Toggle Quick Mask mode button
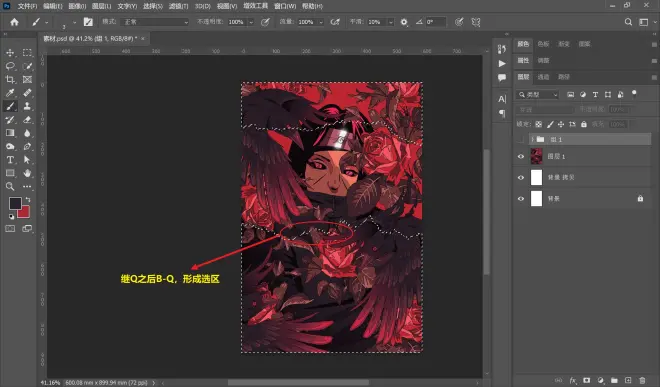Screen dimensions: 660x387 [x=10, y=229]
